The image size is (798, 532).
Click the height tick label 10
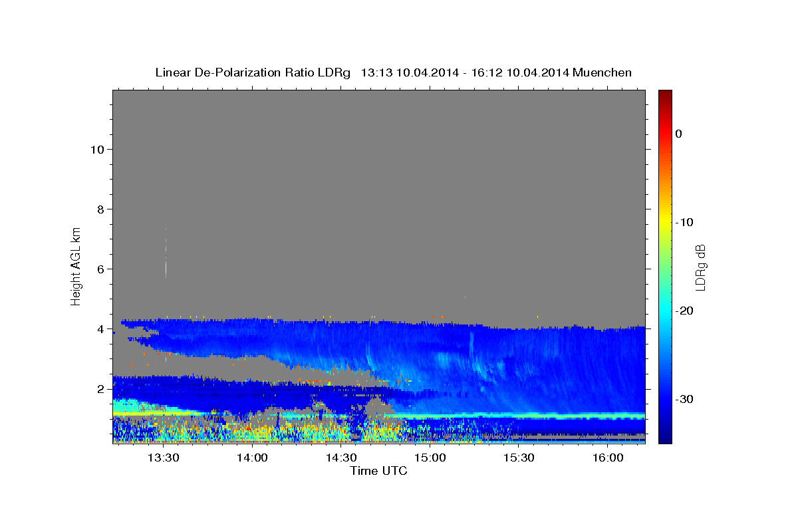click(96, 149)
